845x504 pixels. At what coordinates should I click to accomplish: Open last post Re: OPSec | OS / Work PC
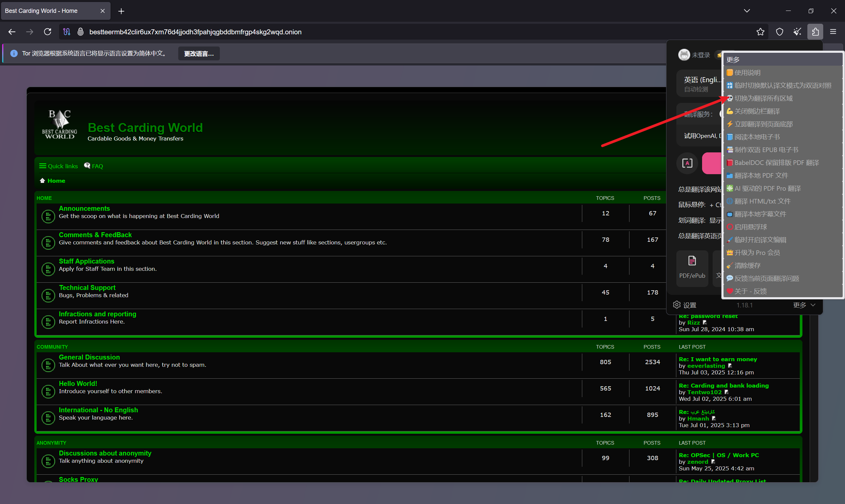coord(719,455)
